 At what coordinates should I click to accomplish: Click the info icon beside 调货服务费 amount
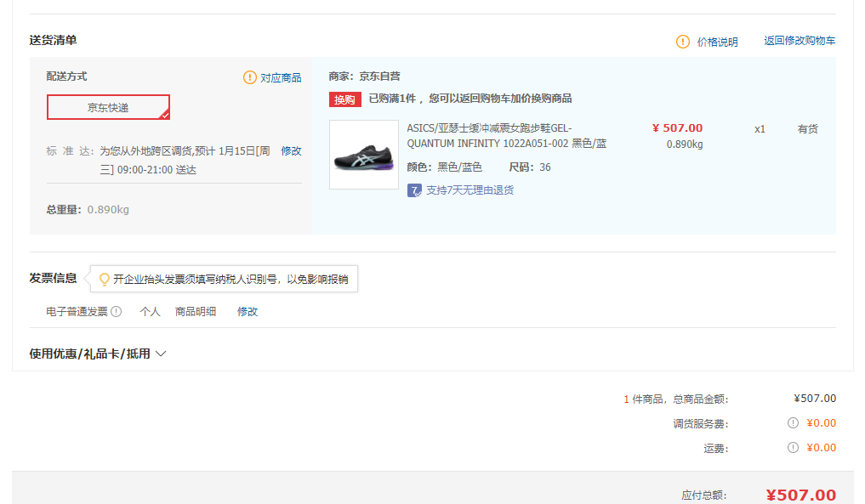(793, 423)
